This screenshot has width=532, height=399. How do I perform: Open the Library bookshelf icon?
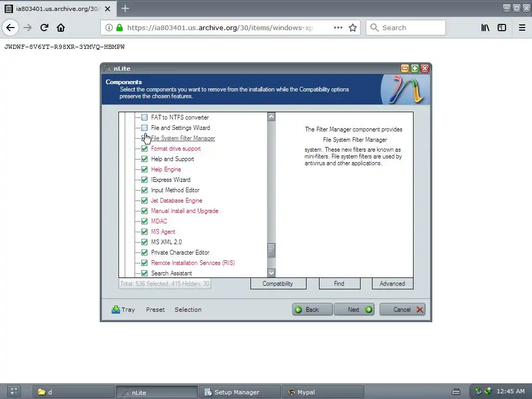pos(485,28)
